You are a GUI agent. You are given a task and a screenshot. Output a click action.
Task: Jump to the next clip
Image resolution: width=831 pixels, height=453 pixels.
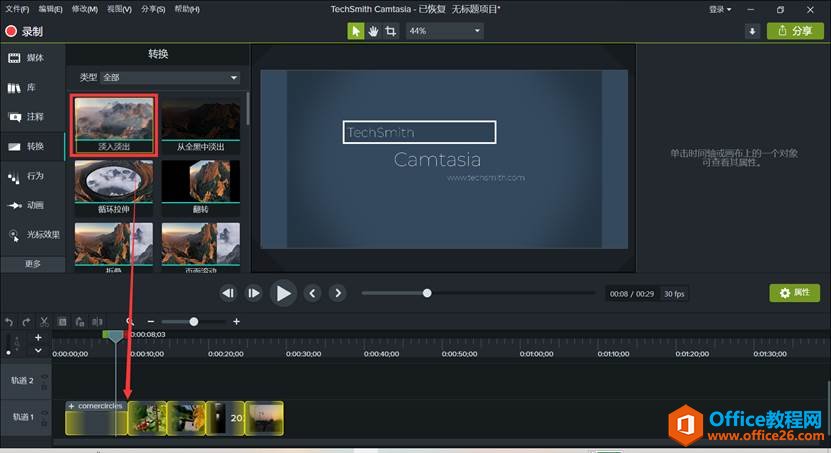[338, 293]
